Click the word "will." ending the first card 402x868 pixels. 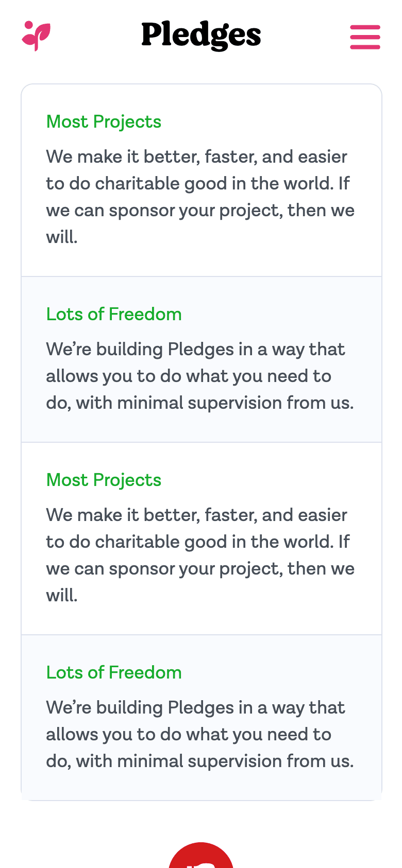tap(61, 237)
